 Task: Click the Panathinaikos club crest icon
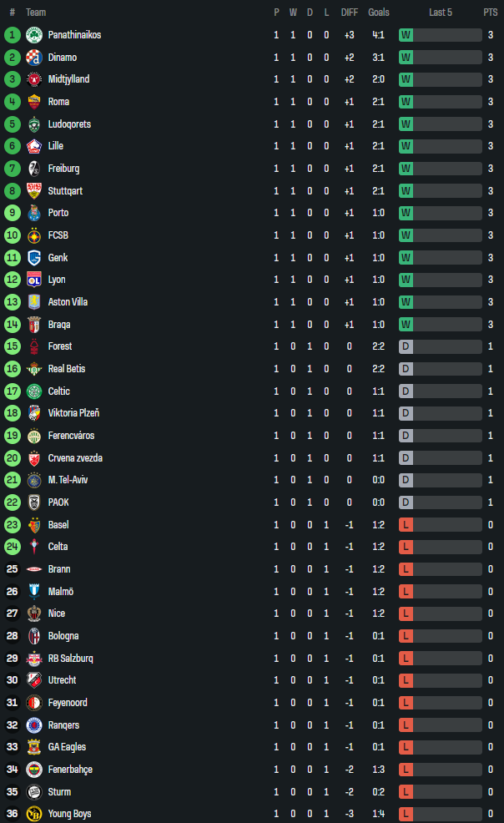click(x=34, y=35)
